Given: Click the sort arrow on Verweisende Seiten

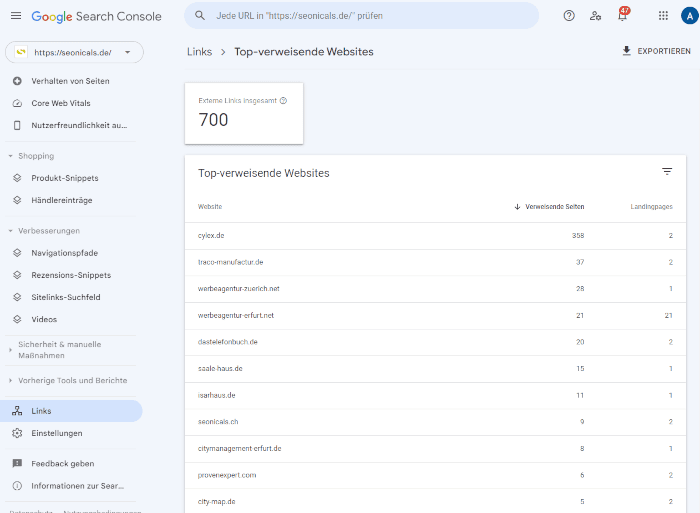Looking at the screenshot, I should [x=517, y=207].
